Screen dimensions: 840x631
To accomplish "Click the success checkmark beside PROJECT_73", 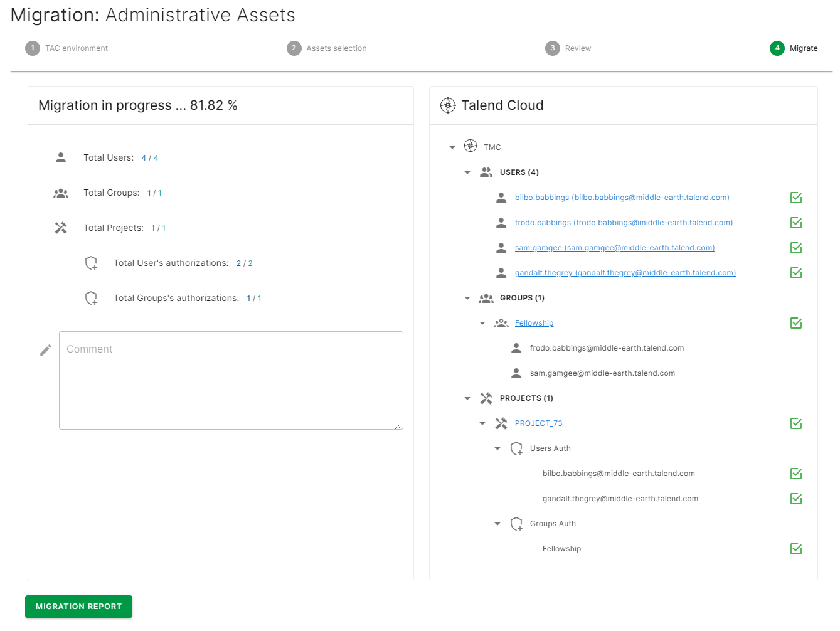I will pyautogui.click(x=795, y=423).
